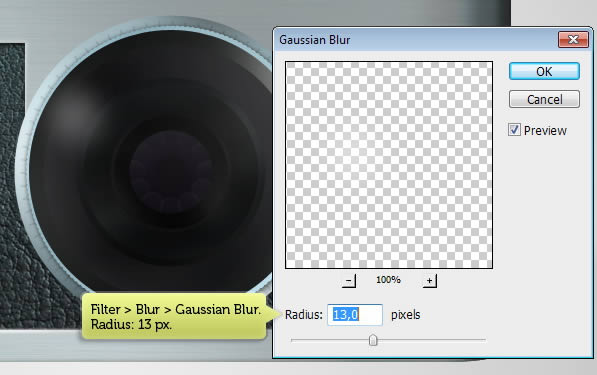Screen dimensions: 597x375
Task: Cancel the Gaussian Blur dialog
Action: coord(544,99)
